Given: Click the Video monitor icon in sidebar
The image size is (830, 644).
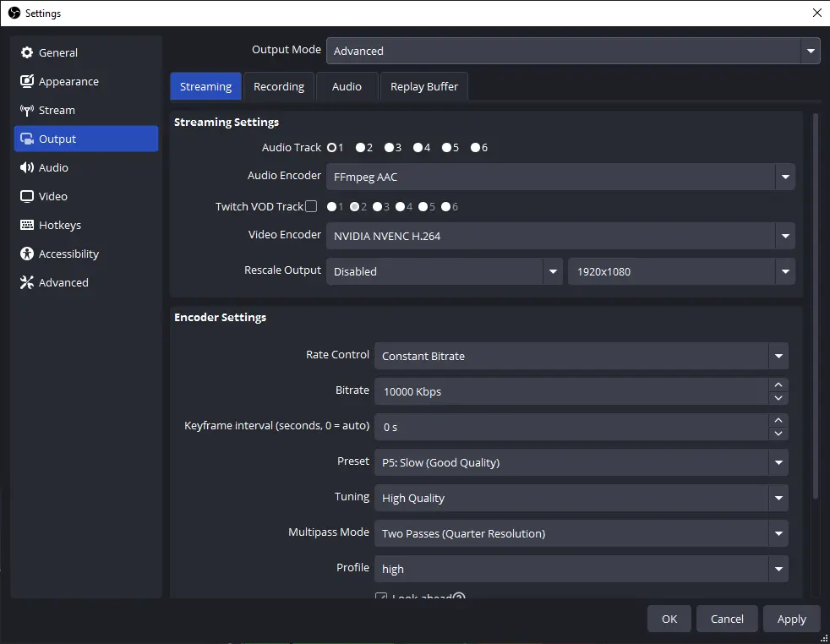Looking at the screenshot, I should pyautogui.click(x=27, y=196).
